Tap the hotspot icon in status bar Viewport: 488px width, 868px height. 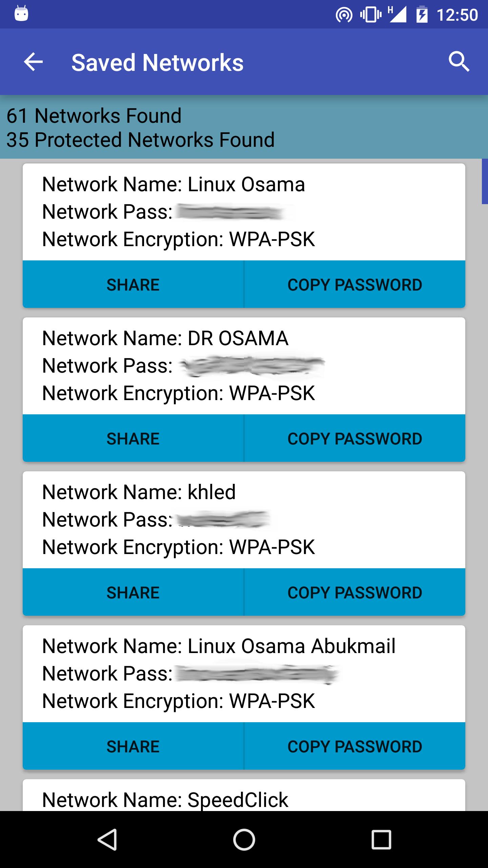click(344, 15)
